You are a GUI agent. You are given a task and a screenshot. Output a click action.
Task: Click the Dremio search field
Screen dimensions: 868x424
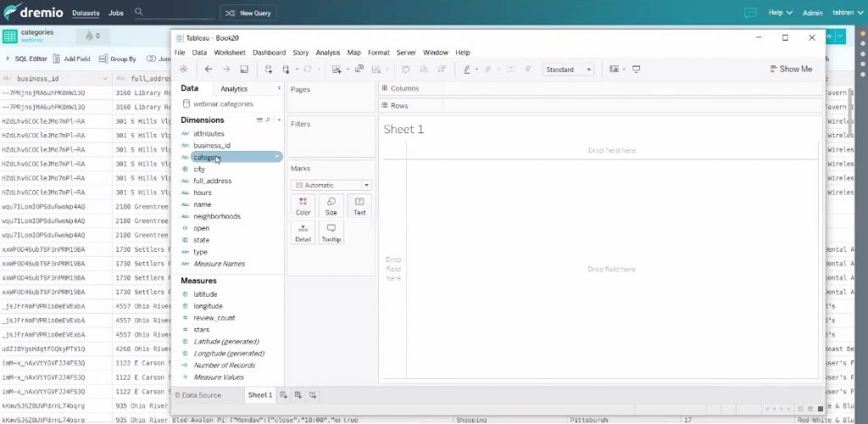pyautogui.click(x=174, y=13)
